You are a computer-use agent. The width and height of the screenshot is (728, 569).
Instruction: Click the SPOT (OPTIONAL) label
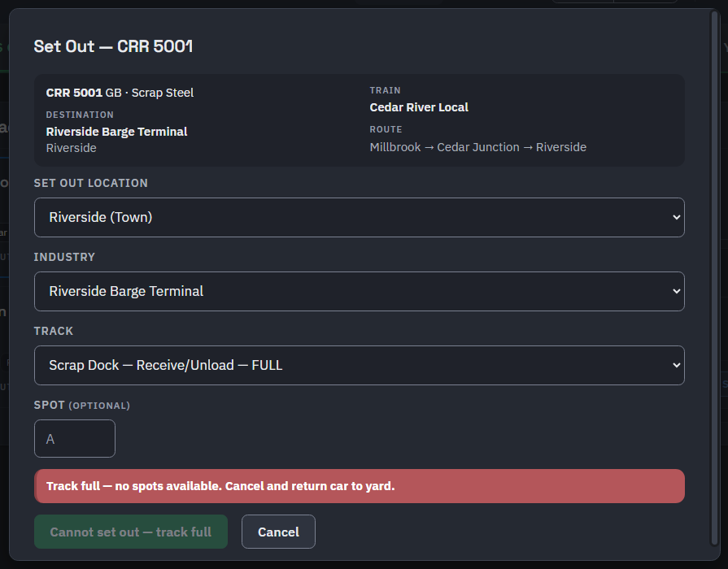coord(81,405)
